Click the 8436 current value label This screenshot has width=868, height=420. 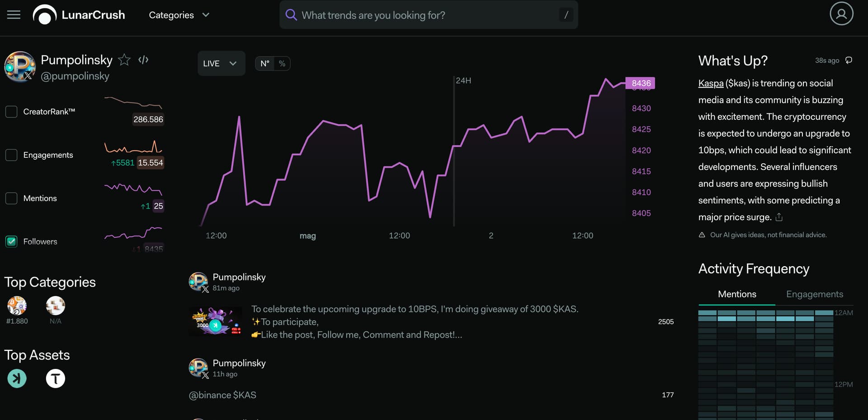pos(641,83)
